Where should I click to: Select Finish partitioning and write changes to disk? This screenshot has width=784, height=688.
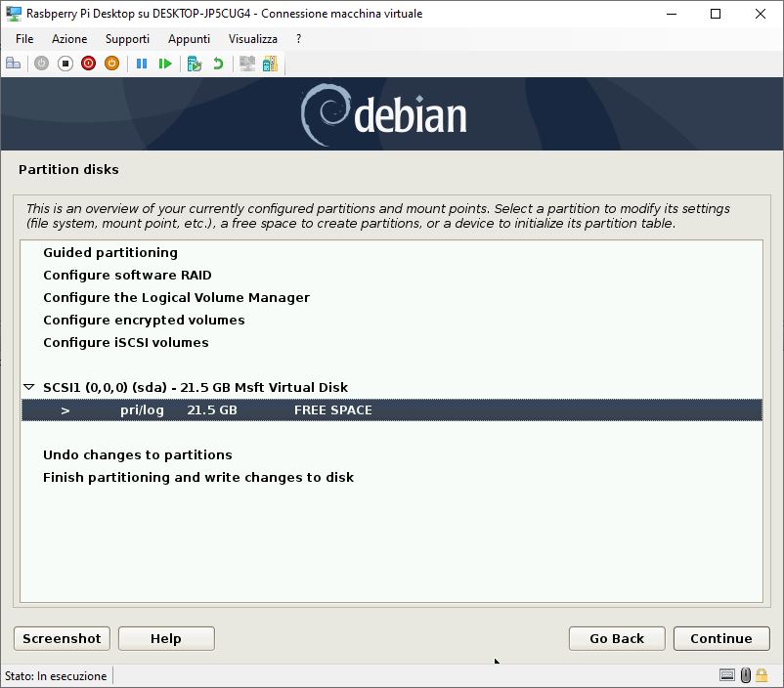(198, 478)
